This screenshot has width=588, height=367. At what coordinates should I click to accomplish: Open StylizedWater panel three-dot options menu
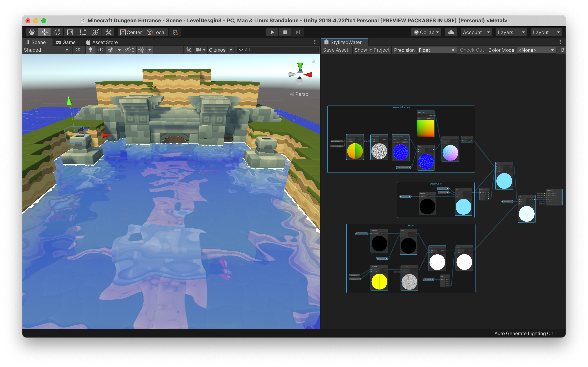[560, 42]
